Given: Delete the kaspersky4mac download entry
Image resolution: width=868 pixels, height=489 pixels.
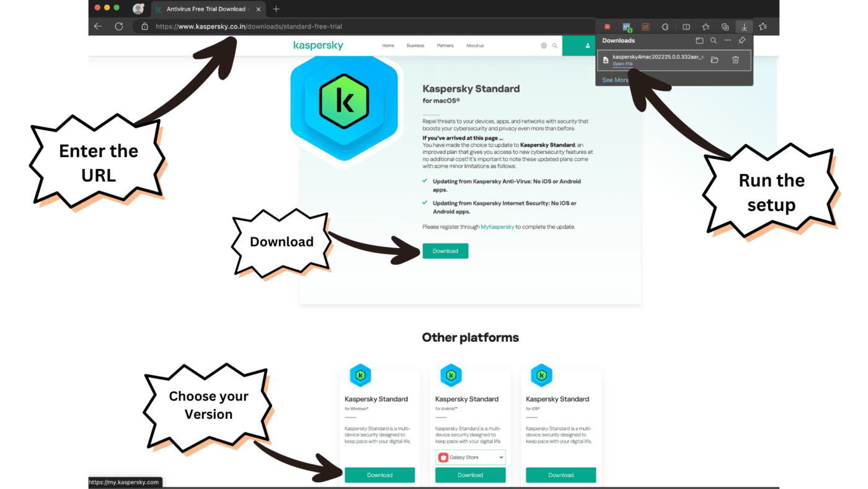Looking at the screenshot, I should [735, 60].
